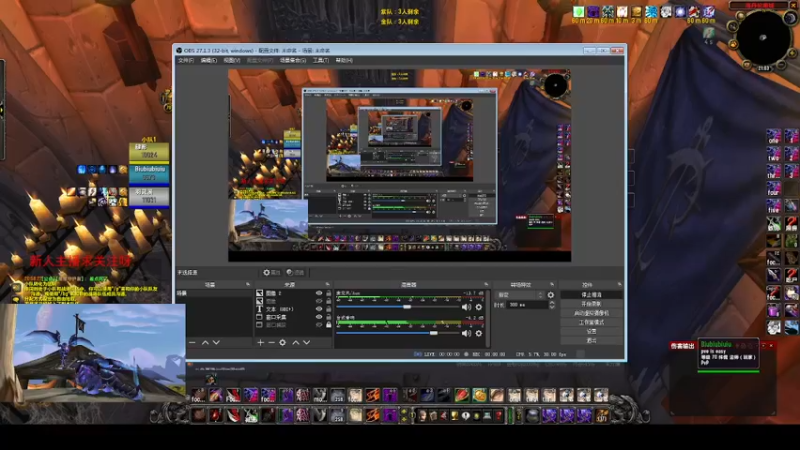This screenshot has height=450, width=800.
Task: Move the source up with the sources-panel up arrow
Action: 295,342
